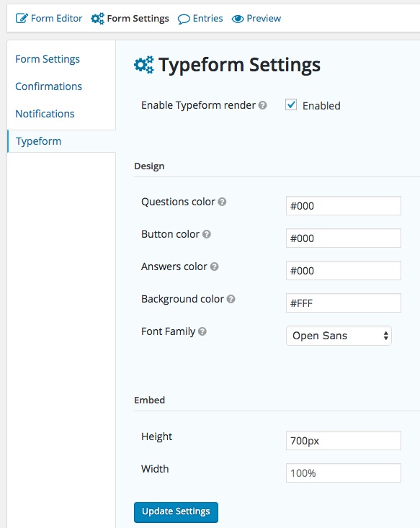Click the Questions color input field
Viewport: 420px width, 528px height.
click(x=344, y=206)
